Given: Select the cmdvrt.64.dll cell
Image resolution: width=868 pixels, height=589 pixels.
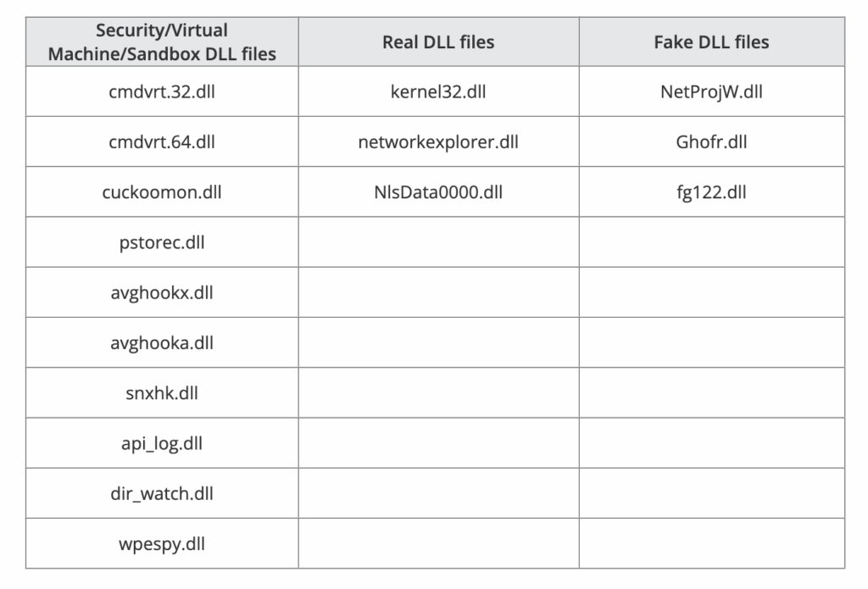Looking at the screenshot, I should pos(162,142).
